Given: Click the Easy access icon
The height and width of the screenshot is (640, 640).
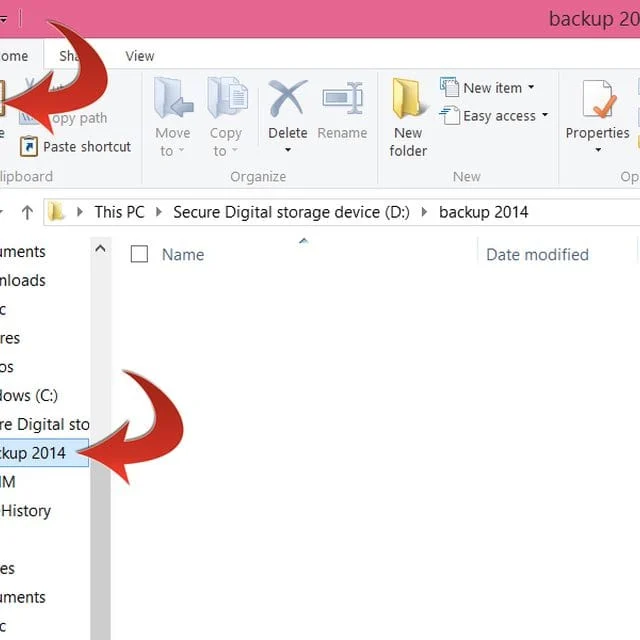Looking at the screenshot, I should point(449,116).
